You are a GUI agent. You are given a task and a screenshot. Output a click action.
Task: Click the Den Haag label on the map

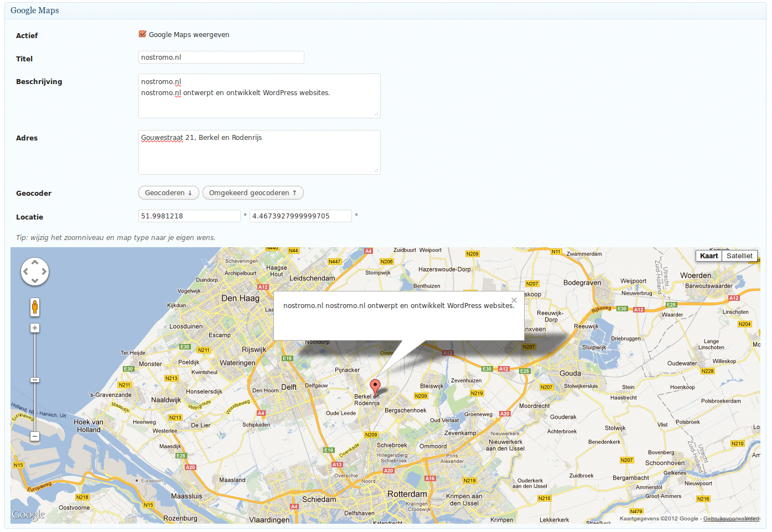point(240,298)
